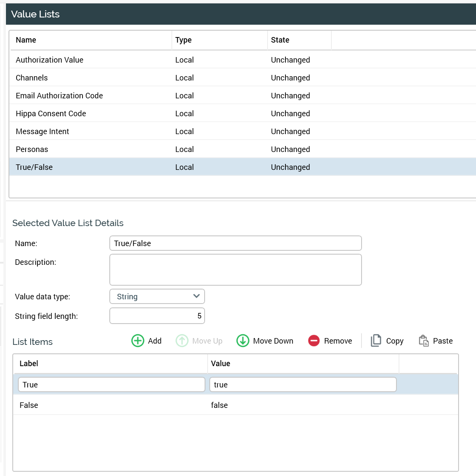
Task: Click the Move Up arrow icon
Action: tap(182, 341)
